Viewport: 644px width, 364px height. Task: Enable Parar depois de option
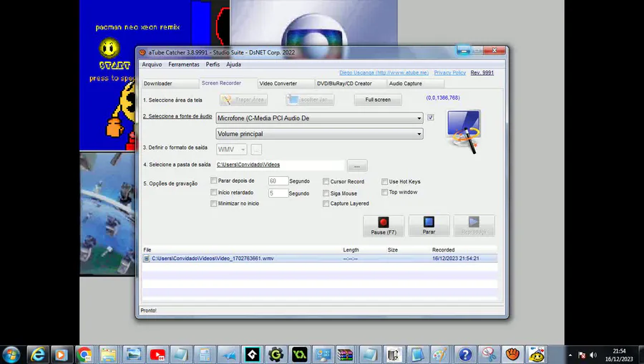click(213, 181)
